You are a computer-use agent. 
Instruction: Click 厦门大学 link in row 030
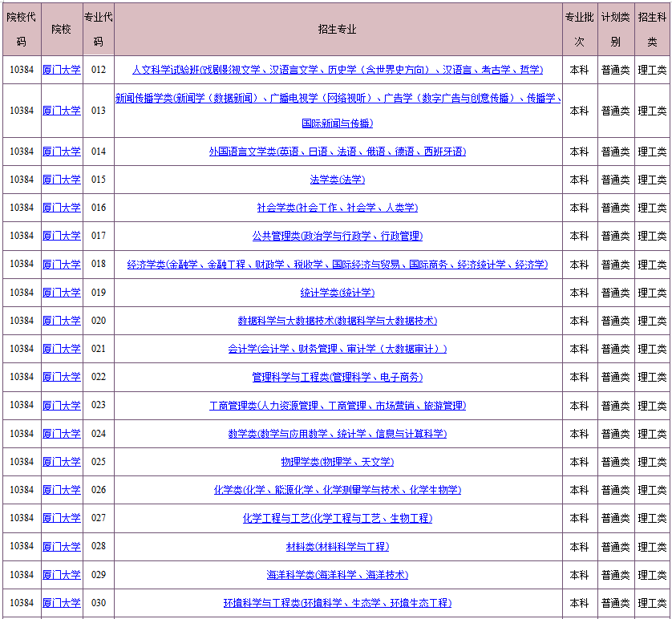pyautogui.click(x=62, y=603)
